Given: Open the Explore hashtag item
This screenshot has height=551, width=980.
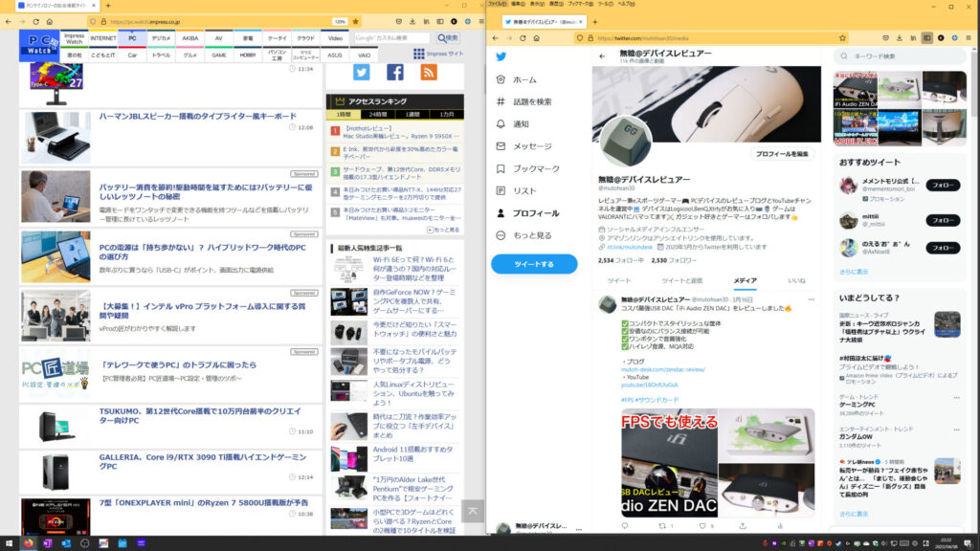Looking at the screenshot, I should [x=524, y=101].
